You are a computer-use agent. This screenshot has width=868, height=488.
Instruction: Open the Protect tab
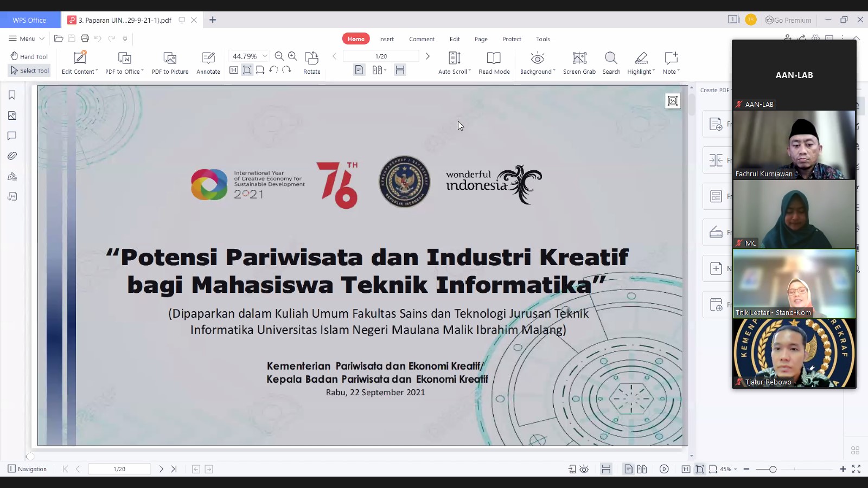(x=512, y=39)
